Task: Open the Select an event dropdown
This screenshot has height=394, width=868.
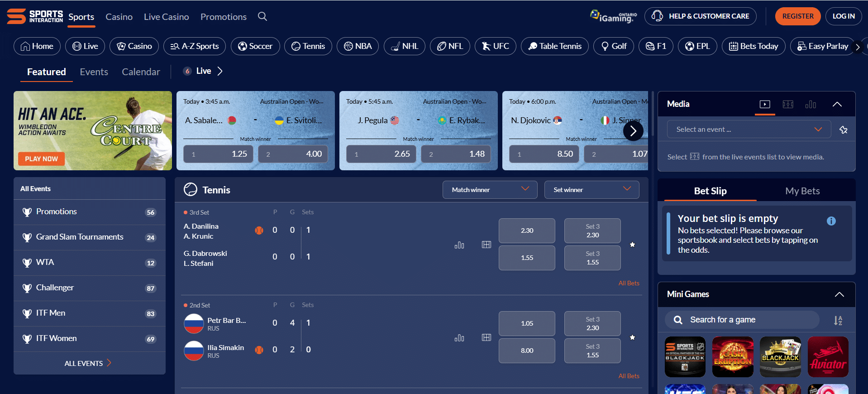Action: 749,130
